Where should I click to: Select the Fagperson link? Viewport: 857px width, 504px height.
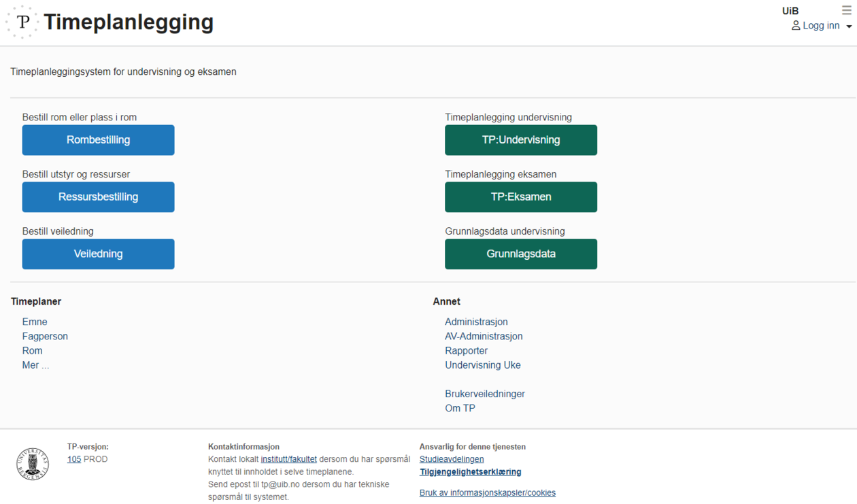pos(45,336)
